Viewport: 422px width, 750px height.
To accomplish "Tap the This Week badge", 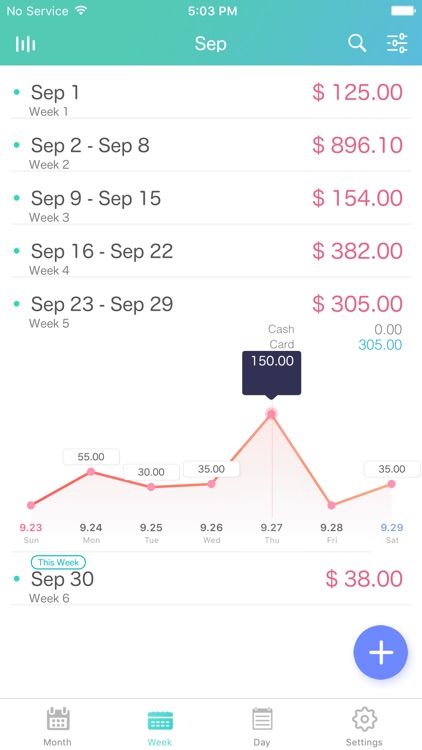I will pos(58,562).
